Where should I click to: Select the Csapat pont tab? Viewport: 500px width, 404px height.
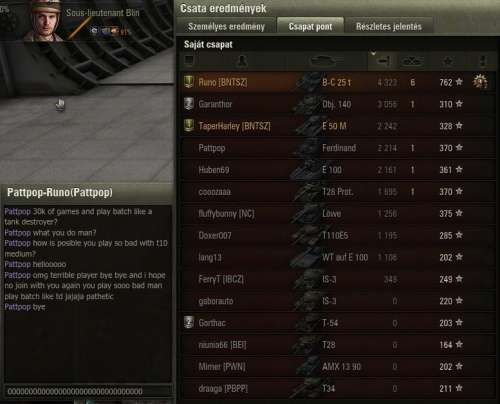tap(310, 26)
